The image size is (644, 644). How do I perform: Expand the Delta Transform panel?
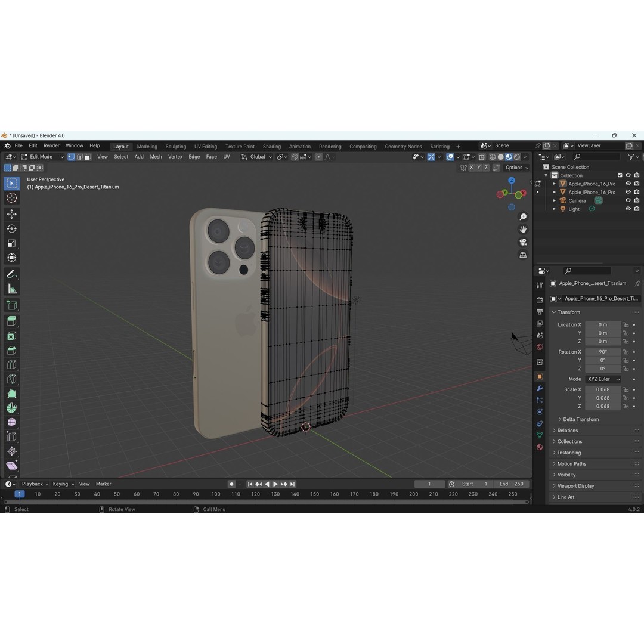tap(581, 419)
